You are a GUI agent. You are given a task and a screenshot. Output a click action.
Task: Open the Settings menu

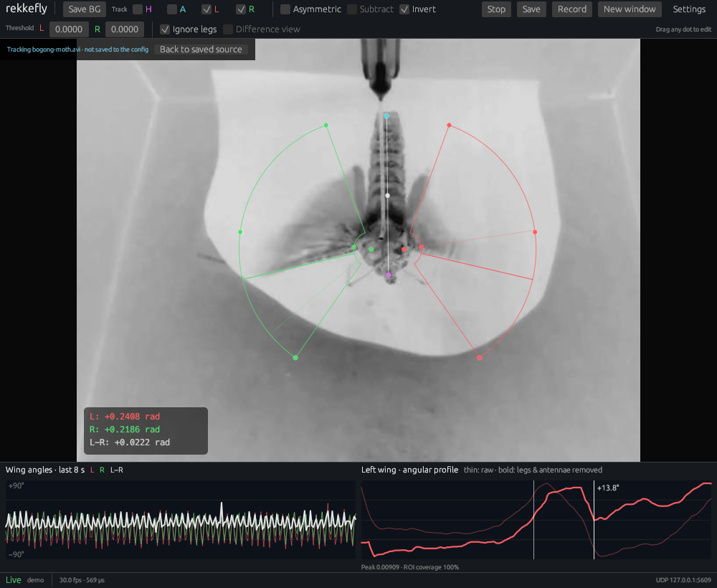click(x=689, y=9)
